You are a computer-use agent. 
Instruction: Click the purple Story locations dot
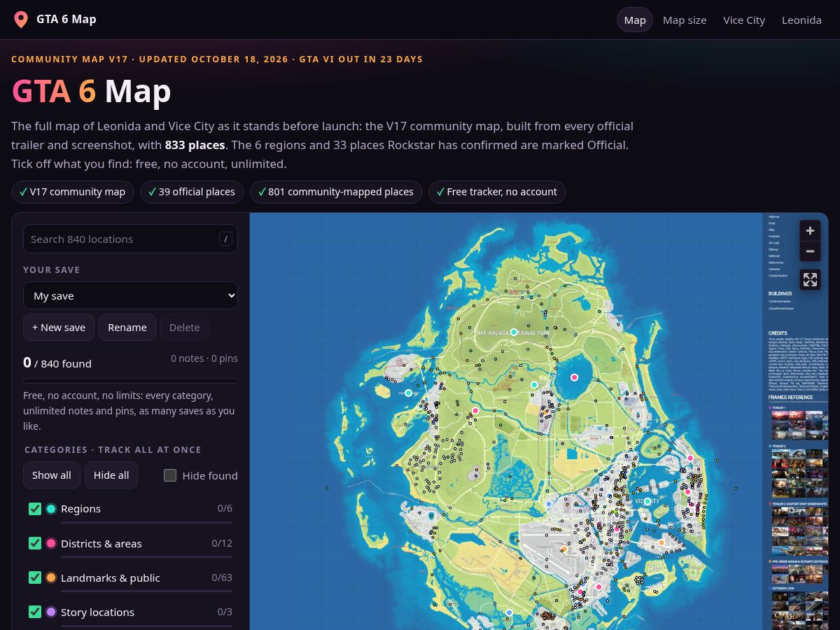[x=50, y=612]
